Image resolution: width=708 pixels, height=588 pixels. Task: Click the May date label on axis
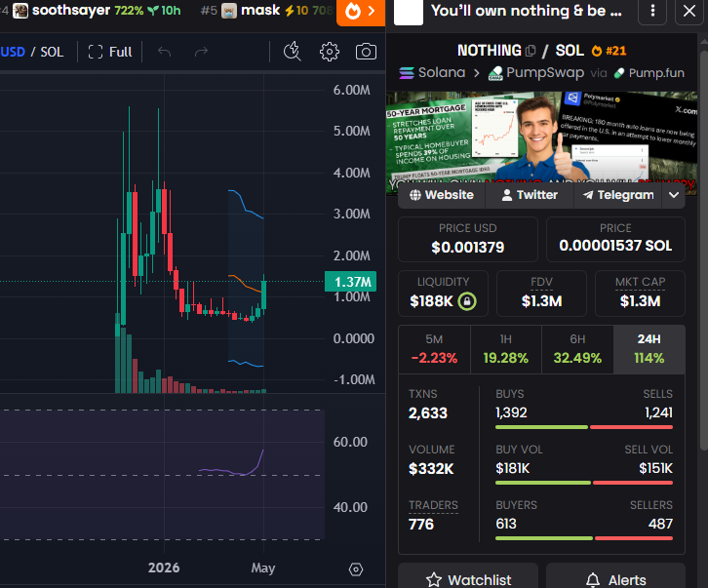(x=263, y=568)
